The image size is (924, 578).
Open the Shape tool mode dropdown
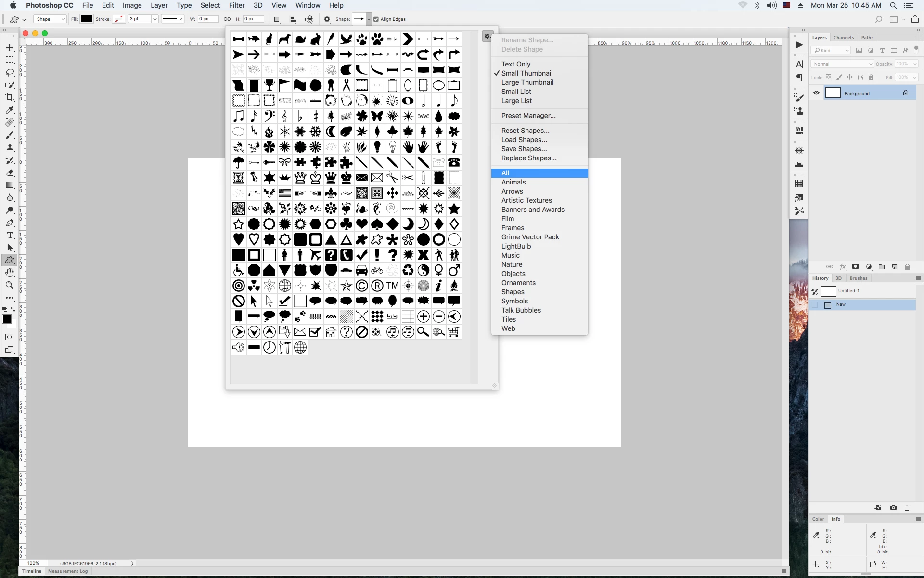pos(50,19)
